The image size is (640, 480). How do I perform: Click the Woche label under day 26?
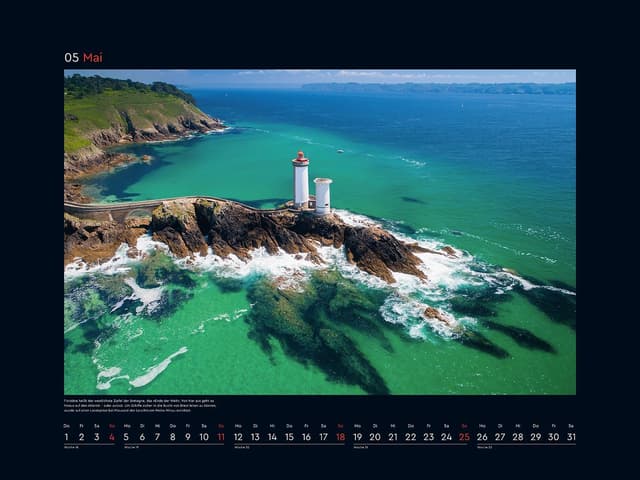[484, 447]
